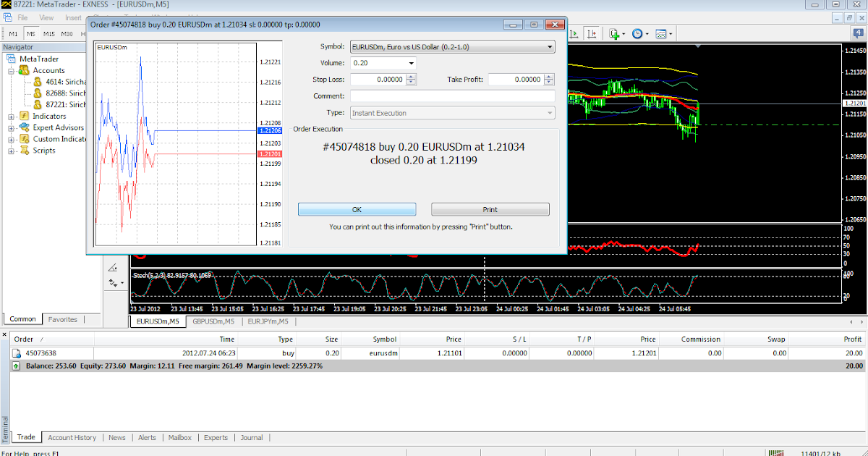Select the angle trendline drawing tool
The width and height of the screenshot is (868, 456).
pos(113,267)
